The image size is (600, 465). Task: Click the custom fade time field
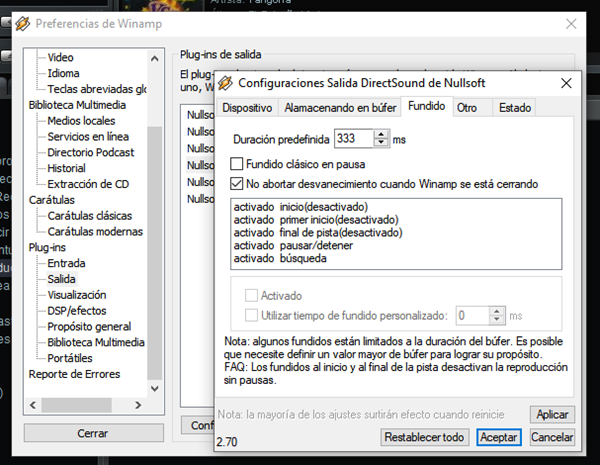tap(472, 316)
